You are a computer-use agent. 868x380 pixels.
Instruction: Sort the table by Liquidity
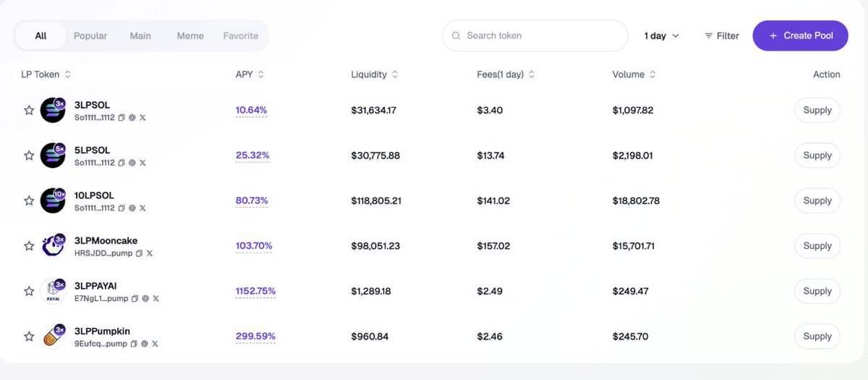coord(375,75)
